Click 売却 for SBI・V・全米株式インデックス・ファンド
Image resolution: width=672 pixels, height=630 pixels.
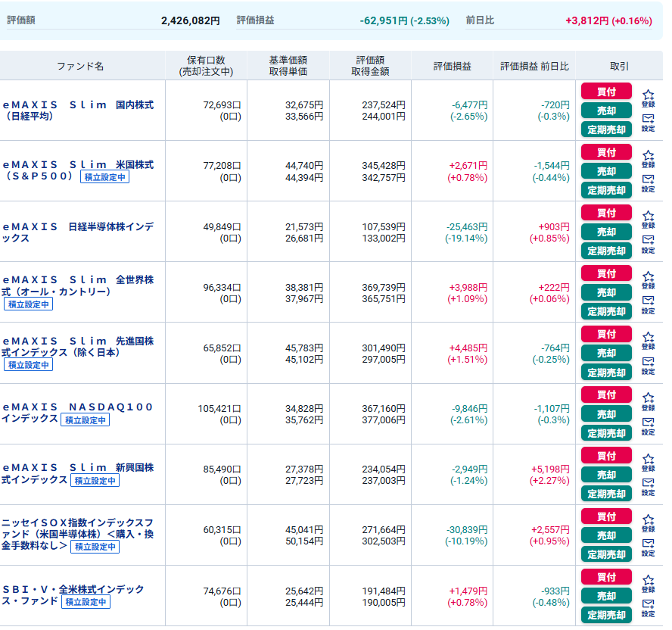(606, 596)
